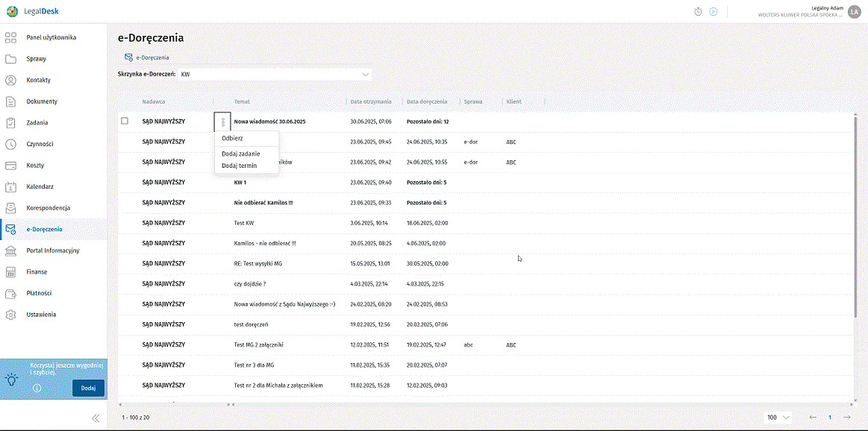Sort by Klient column header

tap(513, 102)
